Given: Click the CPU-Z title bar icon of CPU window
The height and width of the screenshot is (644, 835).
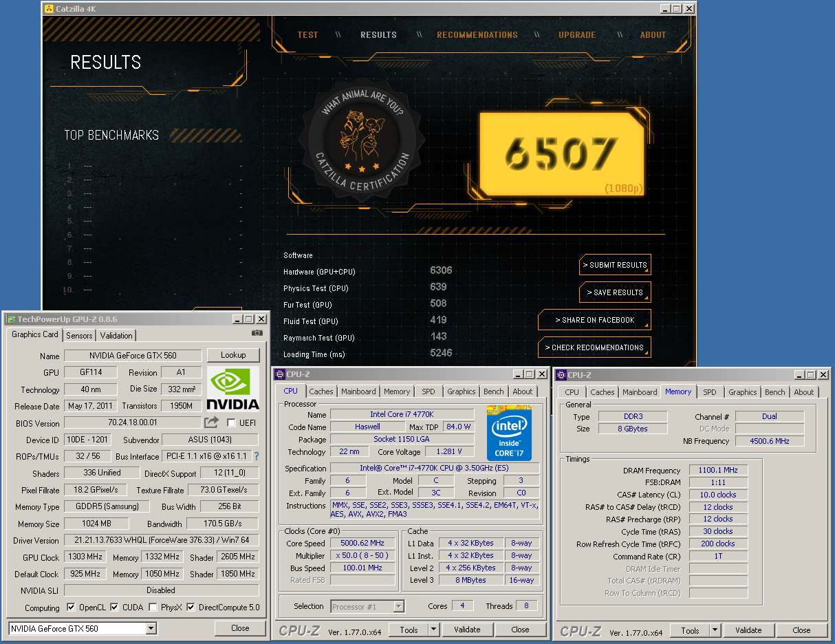Looking at the screenshot, I should coord(279,374).
